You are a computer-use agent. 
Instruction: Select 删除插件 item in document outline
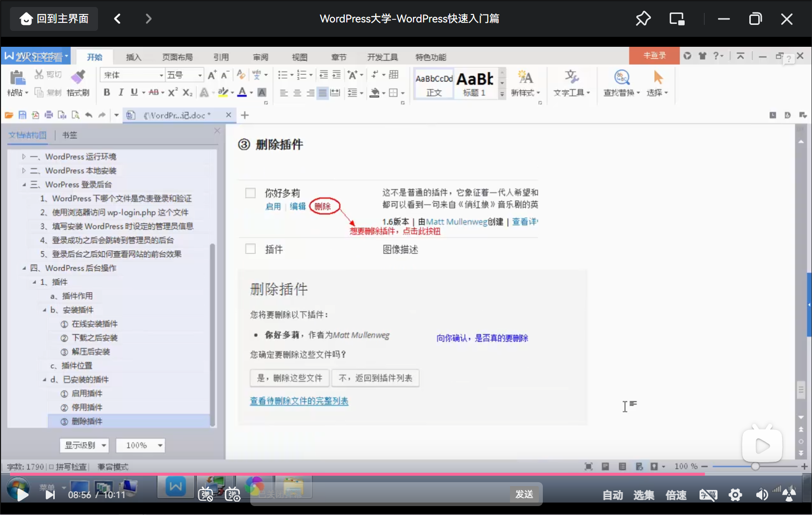pyautogui.click(x=129, y=421)
